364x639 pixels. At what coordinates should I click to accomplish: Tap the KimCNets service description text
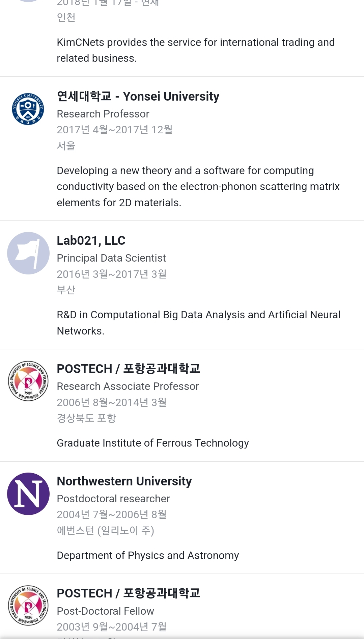[x=196, y=50]
